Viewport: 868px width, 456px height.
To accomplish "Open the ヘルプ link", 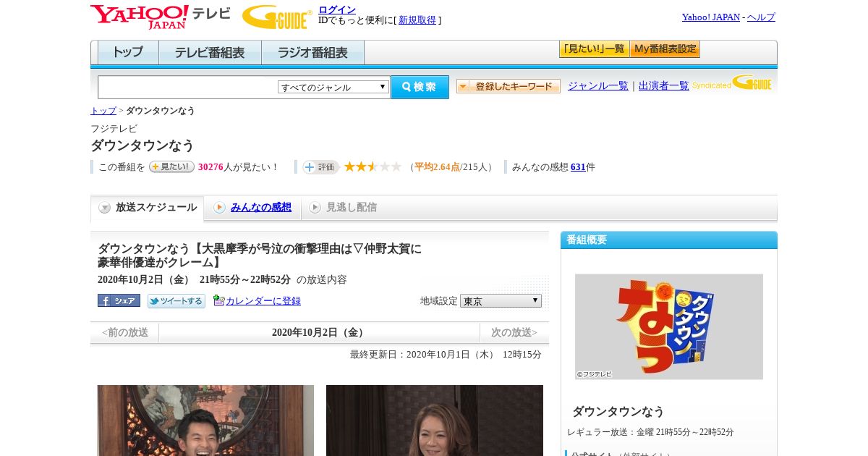I will point(761,17).
